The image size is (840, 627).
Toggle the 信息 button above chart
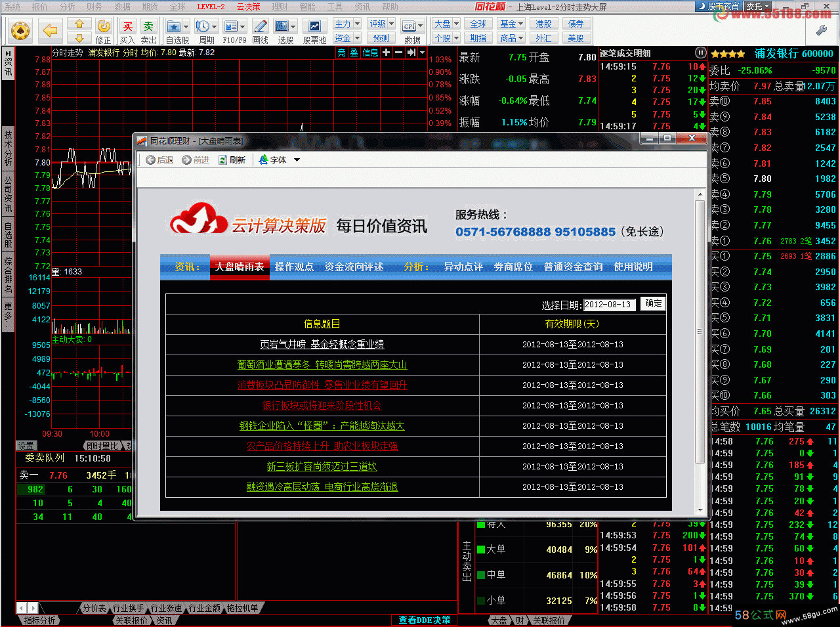click(x=370, y=53)
